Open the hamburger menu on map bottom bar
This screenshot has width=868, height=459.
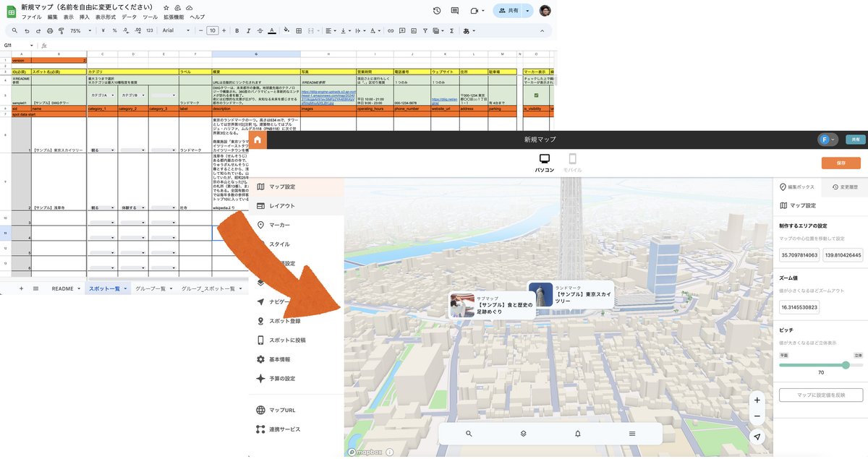coord(632,434)
